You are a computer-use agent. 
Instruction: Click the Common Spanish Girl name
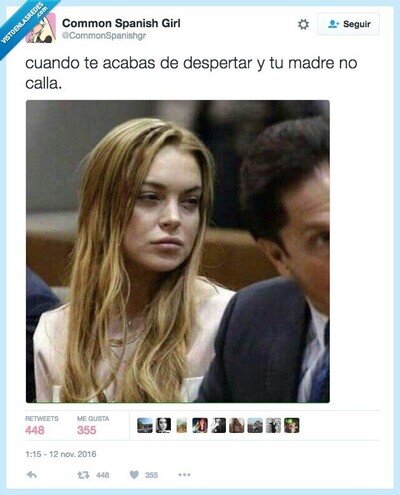tap(121, 23)
